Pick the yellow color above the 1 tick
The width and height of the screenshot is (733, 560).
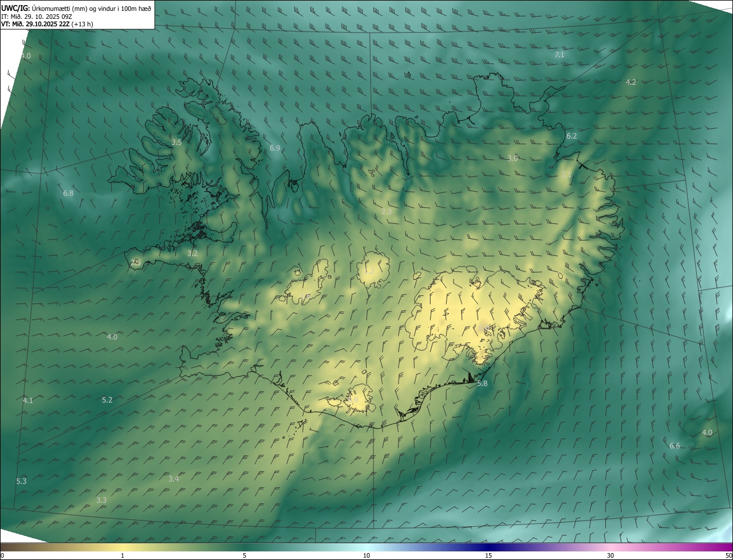(123, 547)
